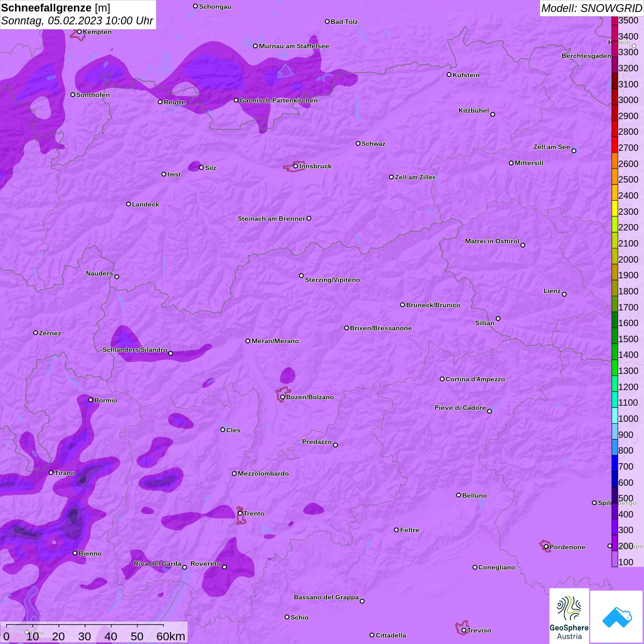The height and width of the screenshot is (644, 644).
Task: Select the Feltre marker dot
Action: (x=397, y=530)
